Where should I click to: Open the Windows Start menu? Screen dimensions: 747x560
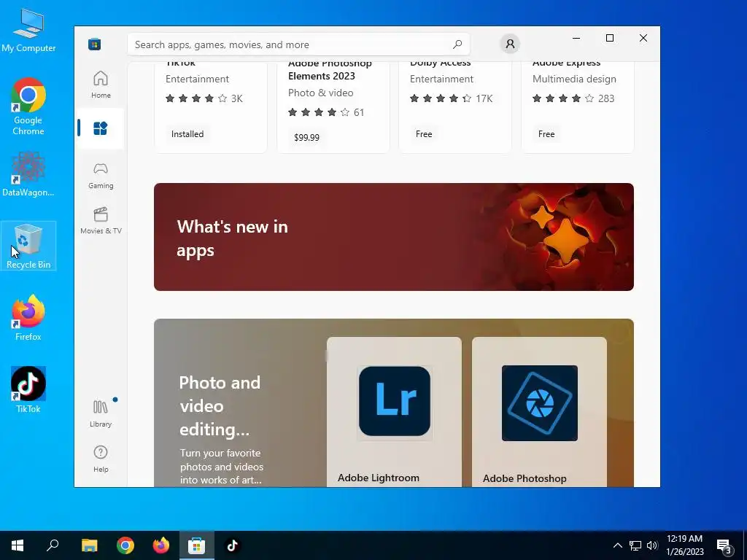pos(18,545)
